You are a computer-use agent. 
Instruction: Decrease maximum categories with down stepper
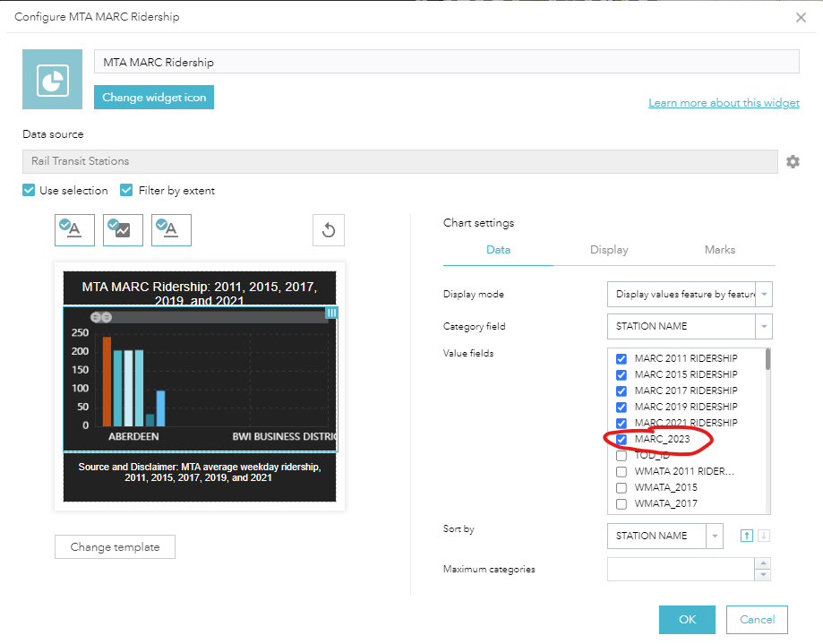[763, 575]
